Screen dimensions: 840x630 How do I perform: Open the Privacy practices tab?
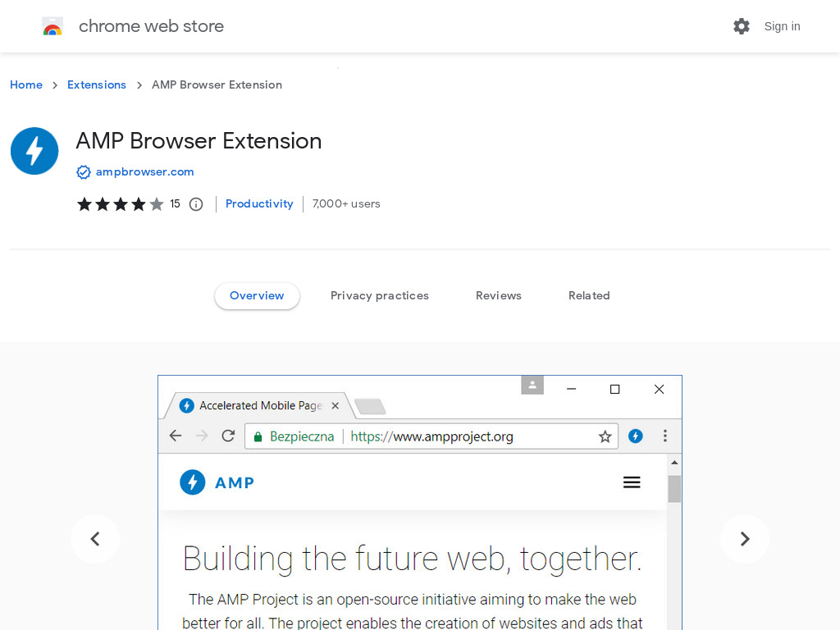[x=380, y=295]
